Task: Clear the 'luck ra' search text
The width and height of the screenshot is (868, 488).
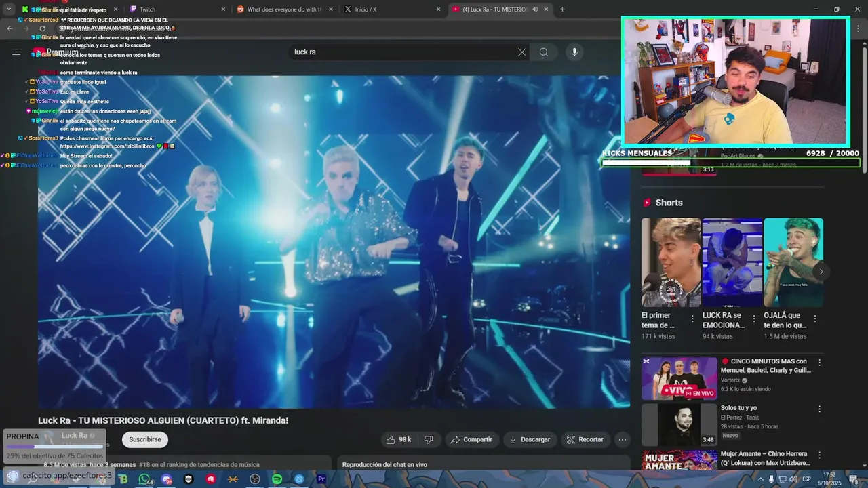Action: click(x=521, y=52)
